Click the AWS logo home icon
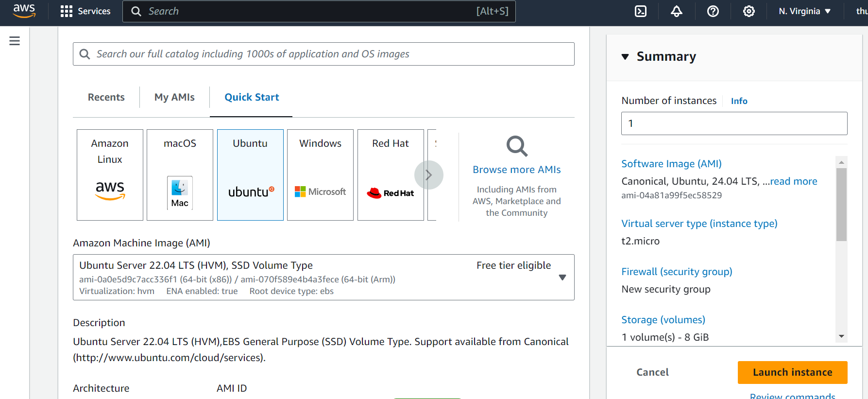The height and width of the screenshot is (399, 868). tap(24, 11)
